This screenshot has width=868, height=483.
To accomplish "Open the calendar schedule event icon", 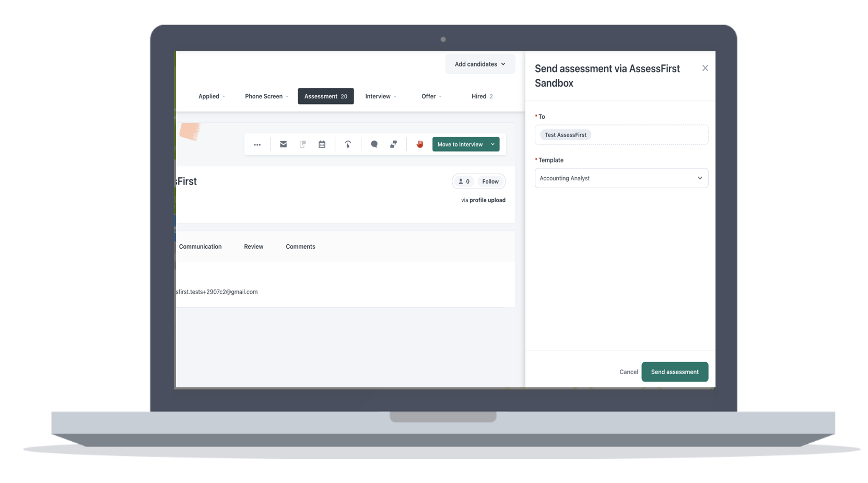I will pos(322,144).
